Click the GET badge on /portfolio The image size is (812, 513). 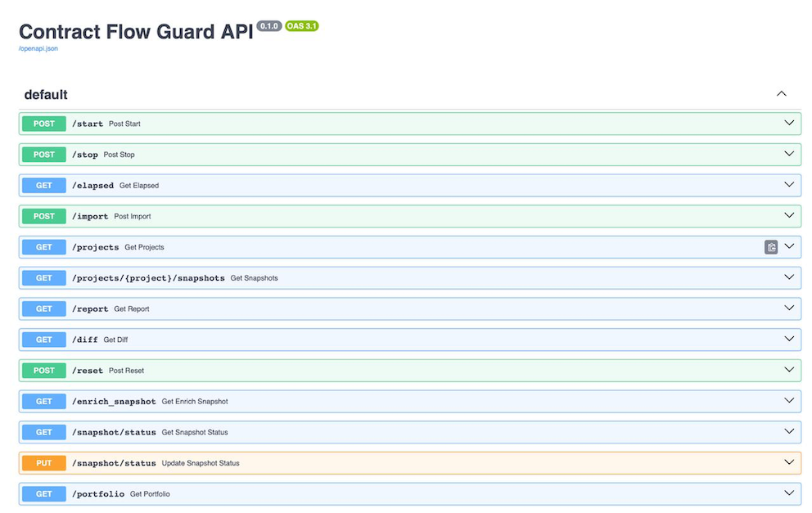(43, 493)
